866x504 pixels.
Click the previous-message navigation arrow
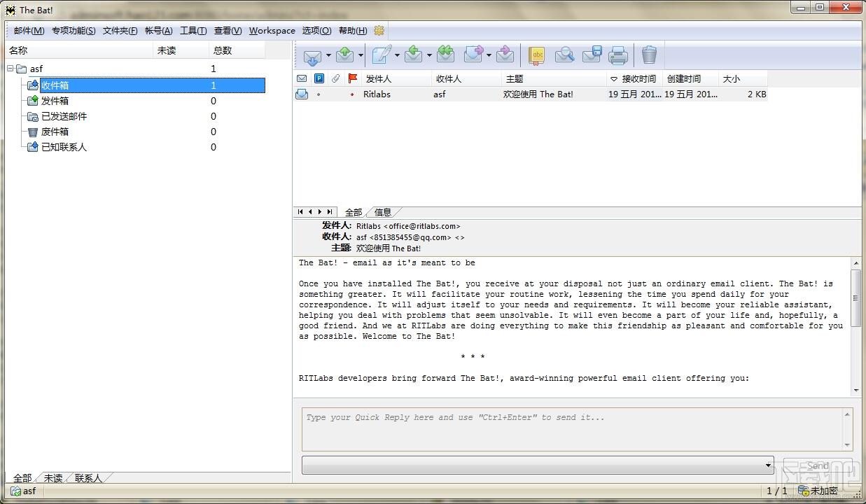tap(310, 212)
